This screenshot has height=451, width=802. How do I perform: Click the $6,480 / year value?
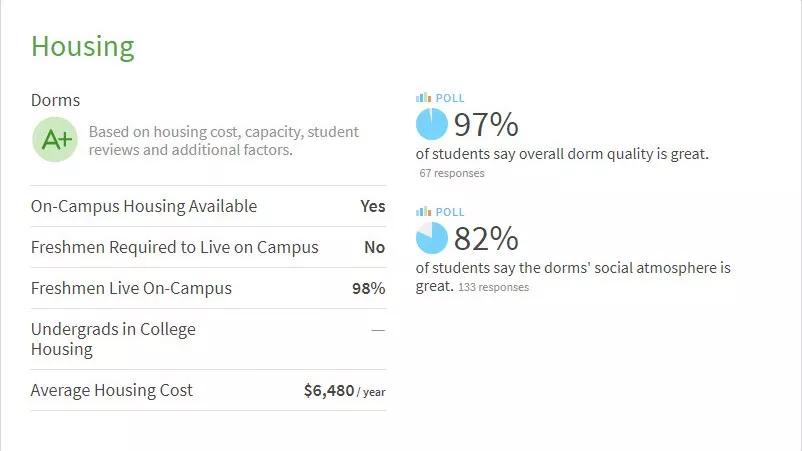(x=344, y=391)
